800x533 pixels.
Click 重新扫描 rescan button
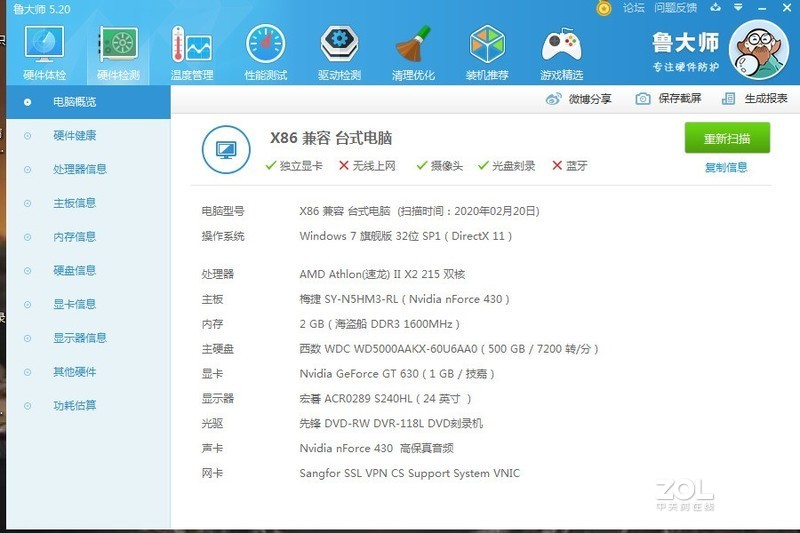click(x=727, y=138)
